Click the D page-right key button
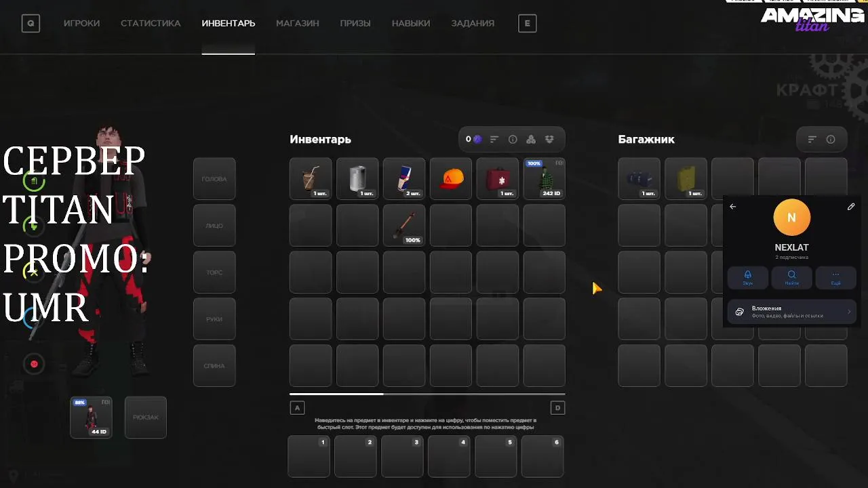868x488 pixels. tap(557, 407)
